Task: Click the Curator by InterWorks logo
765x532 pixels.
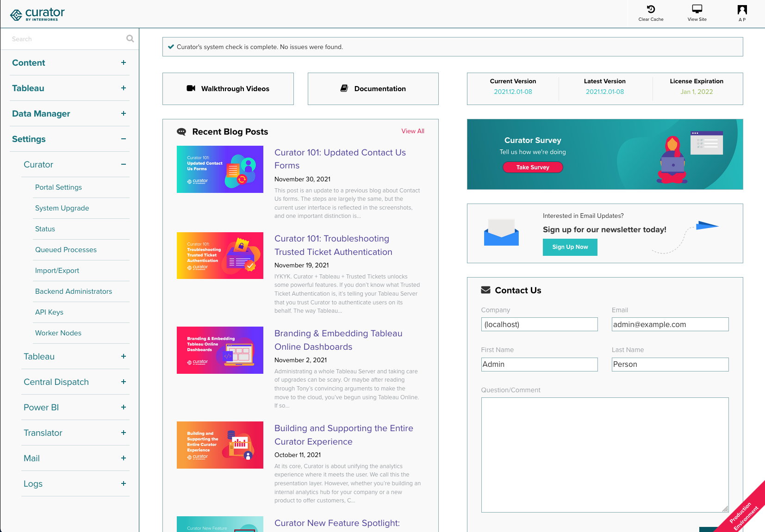Action: pos(37,14)
